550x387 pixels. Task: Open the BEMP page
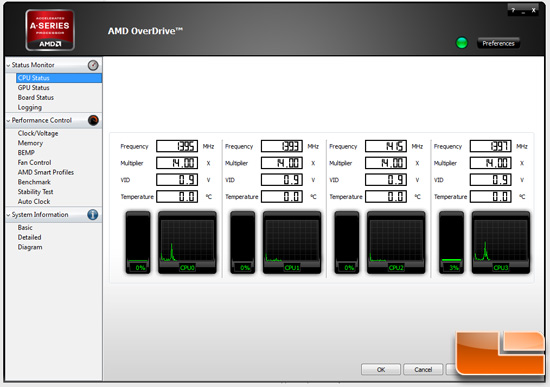(26, 153)
